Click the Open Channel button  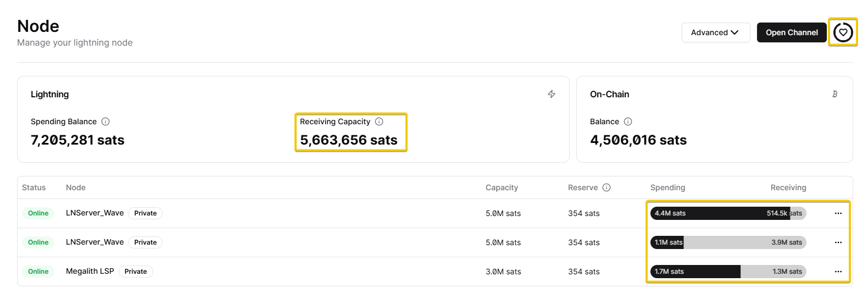click(x=791, y=32)
